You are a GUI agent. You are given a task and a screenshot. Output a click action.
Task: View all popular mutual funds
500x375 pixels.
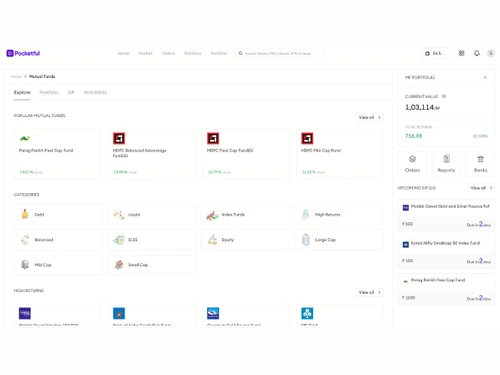click(369, 117)
